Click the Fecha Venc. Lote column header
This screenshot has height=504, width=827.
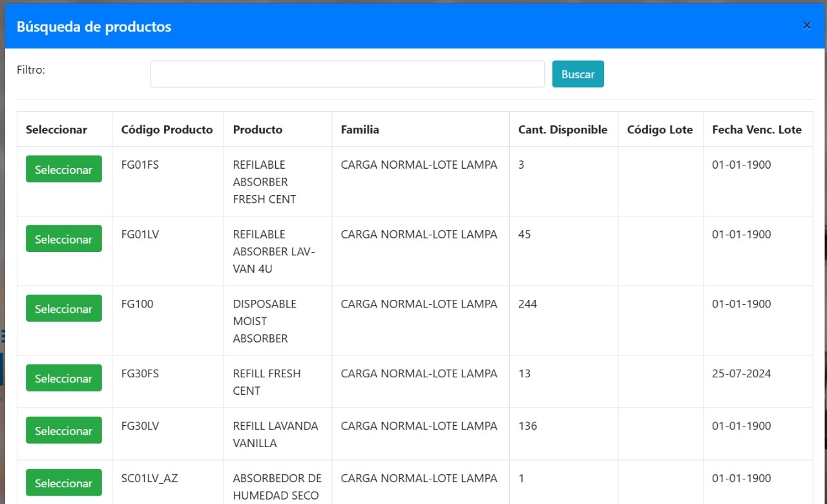click(x=757, y=129)
